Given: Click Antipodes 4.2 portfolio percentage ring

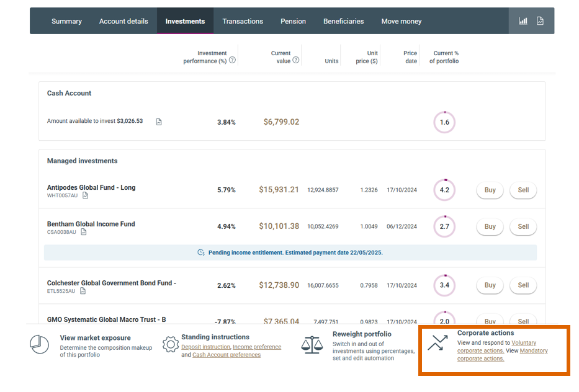Looking at the screenshot, I should [x=444, y=190].
